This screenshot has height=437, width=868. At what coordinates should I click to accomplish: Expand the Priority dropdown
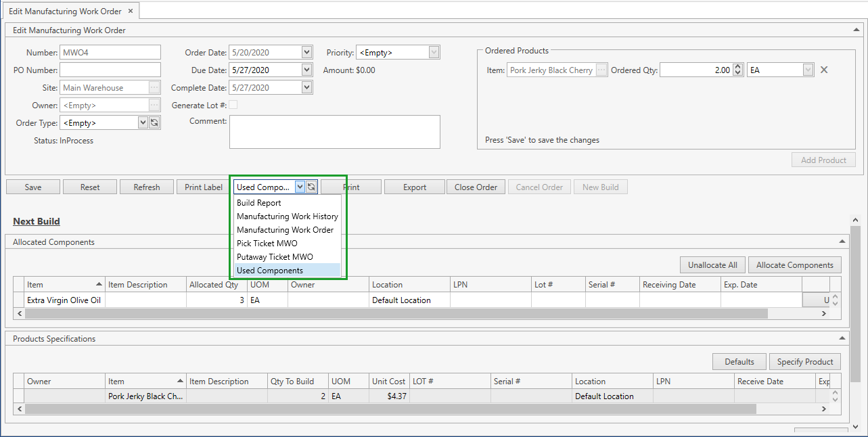pyautogui.click(x=434, y=52)
